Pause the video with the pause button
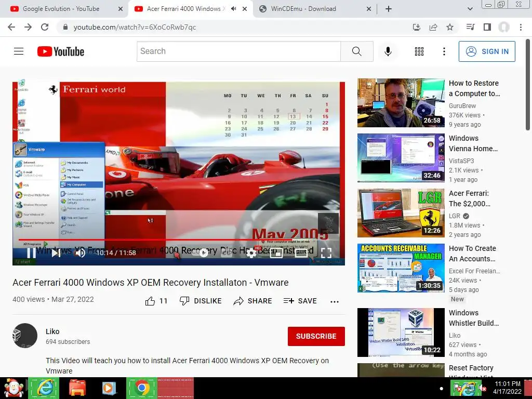 pos(31,253)
